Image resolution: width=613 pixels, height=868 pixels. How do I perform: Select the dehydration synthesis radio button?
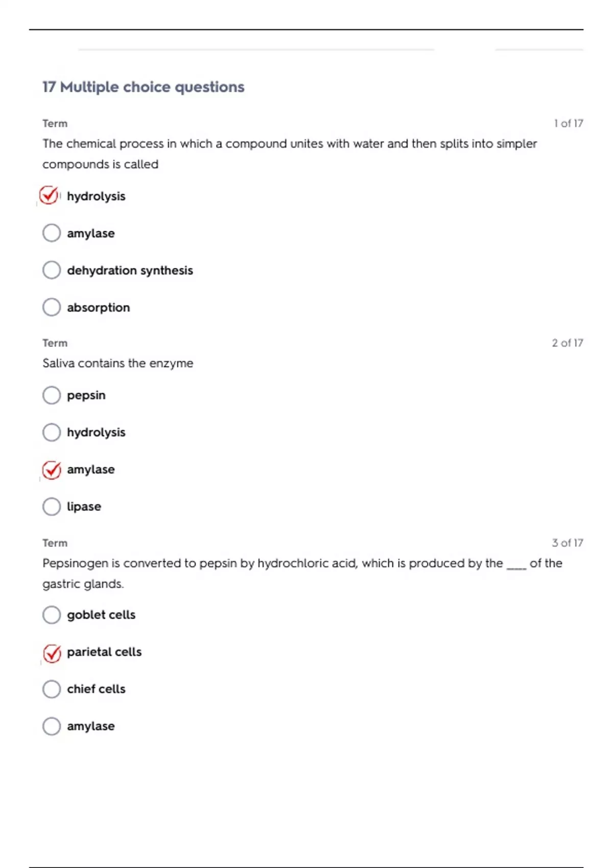tap(52, 270)
